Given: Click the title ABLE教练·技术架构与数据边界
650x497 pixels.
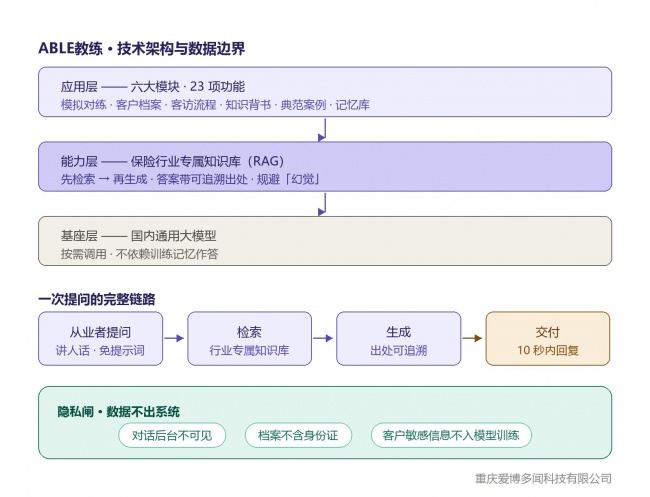Looking at the screenshot, I should pyautogui.click(x=141, y=48).
